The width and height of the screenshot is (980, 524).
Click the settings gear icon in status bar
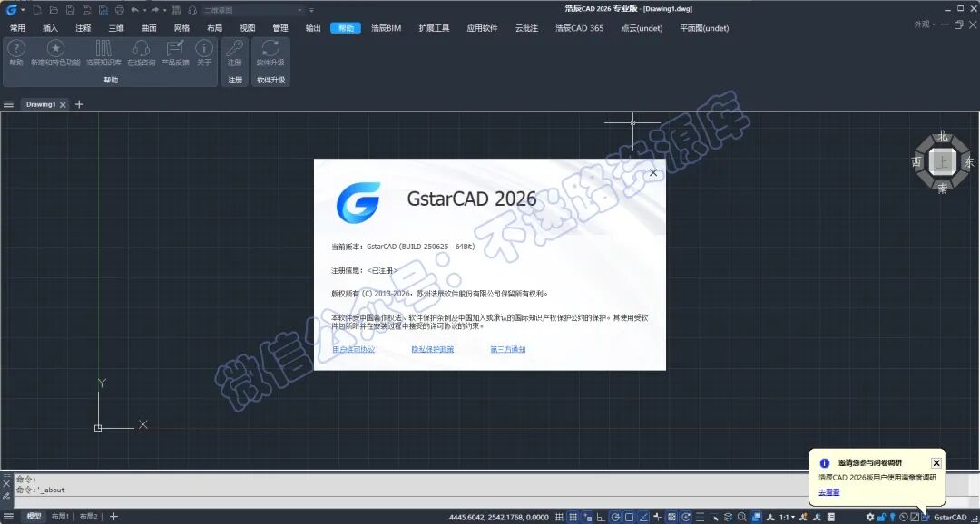tap(869, 517)
